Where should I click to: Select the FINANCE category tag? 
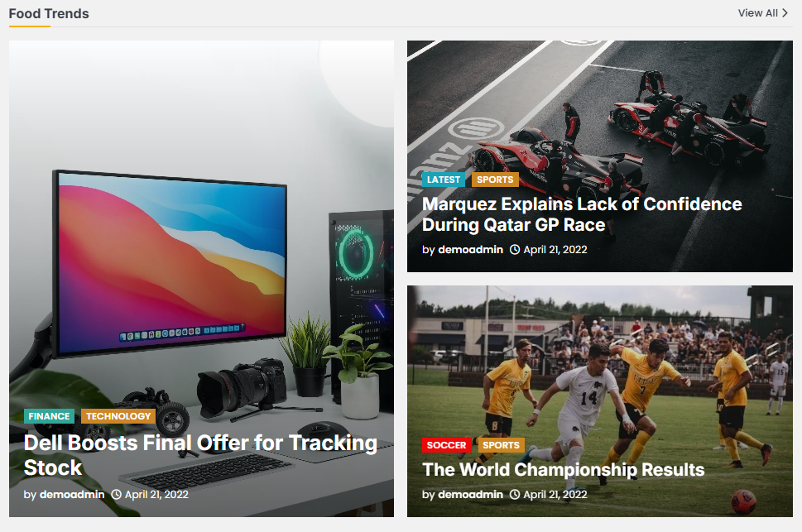49,416
